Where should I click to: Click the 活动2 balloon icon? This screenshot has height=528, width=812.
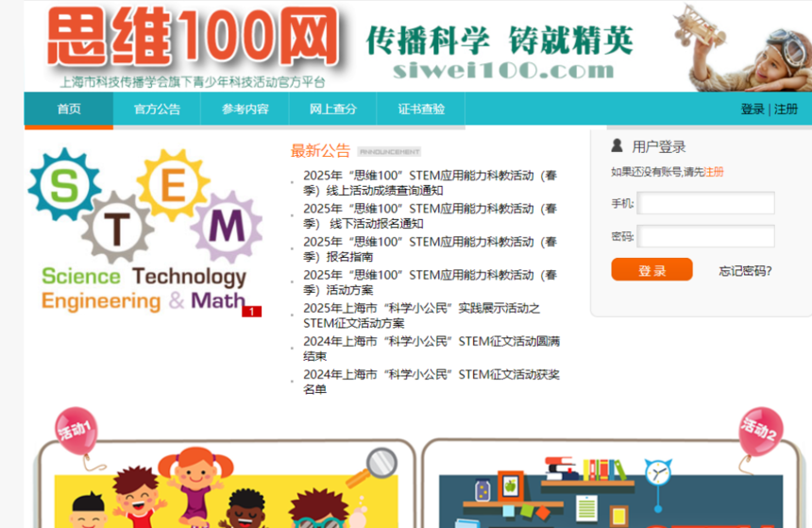click(760, 431)
